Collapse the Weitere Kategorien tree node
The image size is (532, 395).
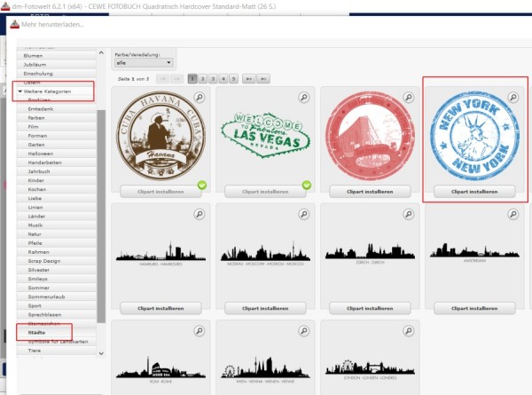[x=20, y=91]
